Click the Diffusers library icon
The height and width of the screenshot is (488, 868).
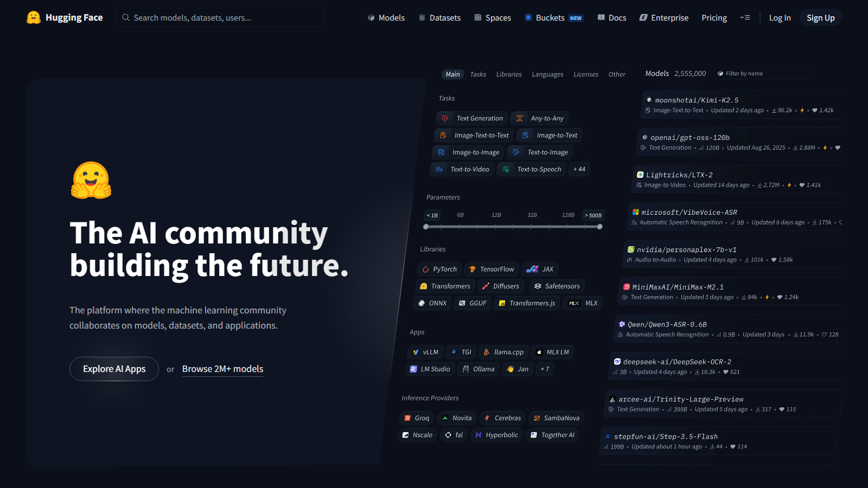coord(486,286)
